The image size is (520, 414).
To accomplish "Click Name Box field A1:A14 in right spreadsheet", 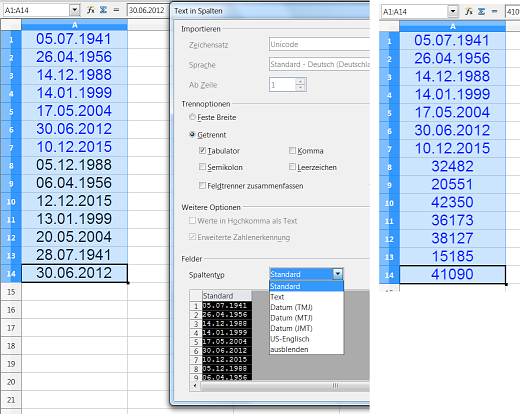I will click(x=415, y=12).
